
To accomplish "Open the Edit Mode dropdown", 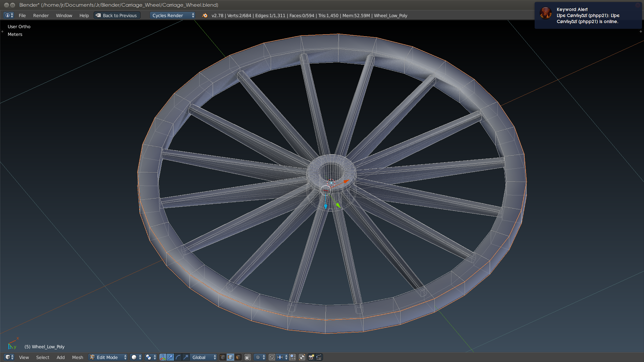I will (108, 357).
